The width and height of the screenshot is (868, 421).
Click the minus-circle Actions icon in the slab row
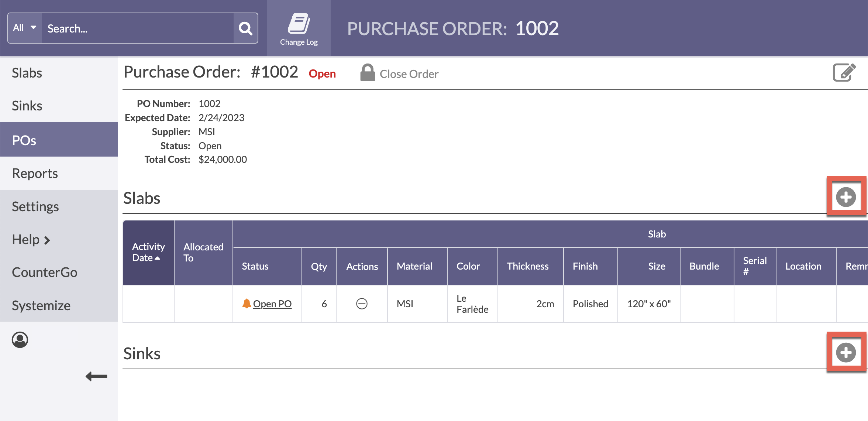click(362, 304)
